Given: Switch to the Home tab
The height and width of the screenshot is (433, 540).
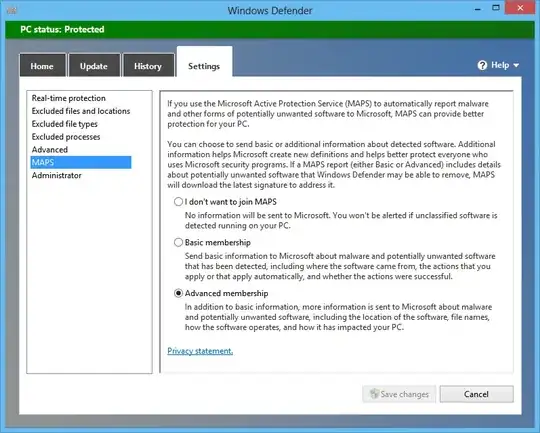Looking at the screenshot, I should tap(43, 65).
